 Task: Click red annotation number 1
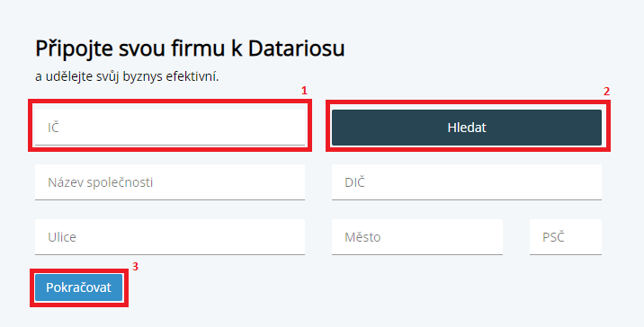point(304,91)
